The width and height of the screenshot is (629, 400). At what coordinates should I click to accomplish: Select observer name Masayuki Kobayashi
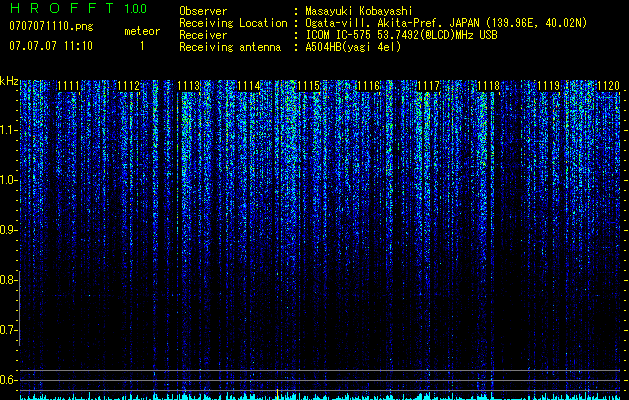click(x=358, y=11)
